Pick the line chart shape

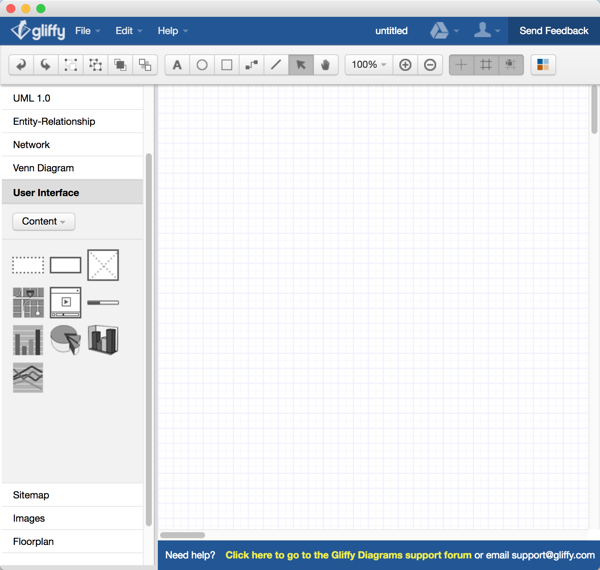coord(28,378)
